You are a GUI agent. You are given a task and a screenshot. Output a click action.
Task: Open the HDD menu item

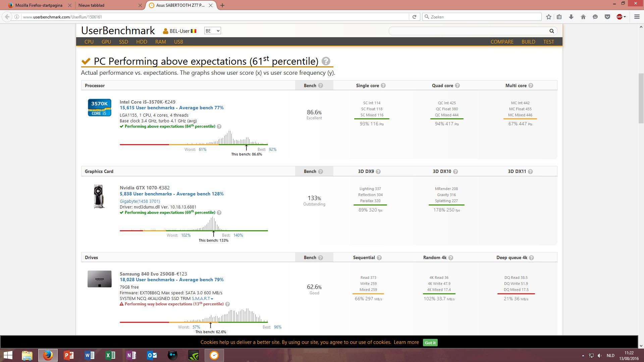click(x=142, y=42)
